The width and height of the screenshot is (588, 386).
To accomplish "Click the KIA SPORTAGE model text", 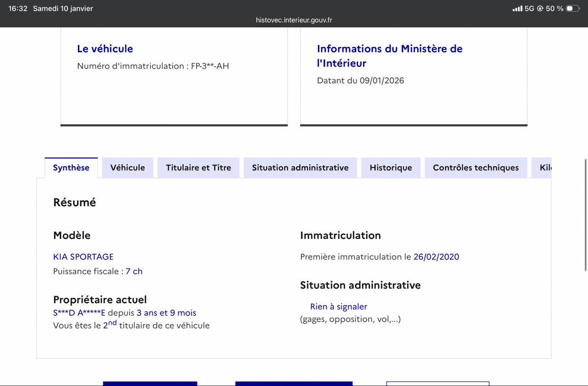I will coord(83,257).
